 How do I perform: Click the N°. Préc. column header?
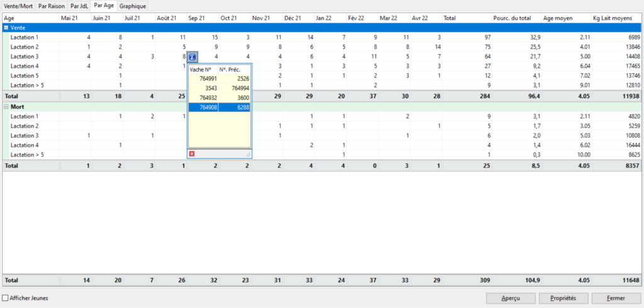click(x=234, y=69)
